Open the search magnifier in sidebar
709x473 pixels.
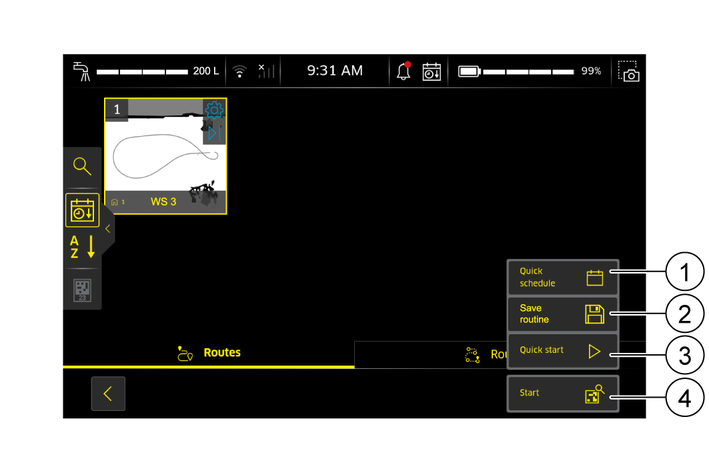click(x=82, y=166)
